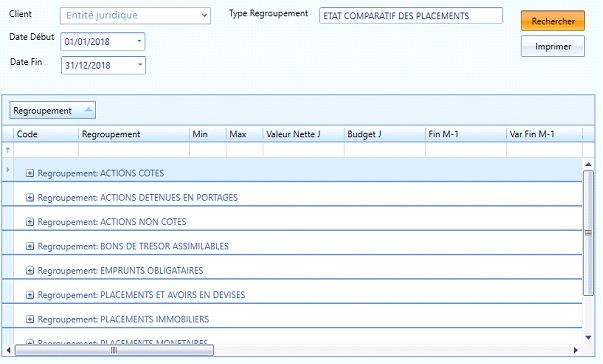603x364 pixels.
Task: Expand the ACTIONS COTES group
Action: tap(30, 173)
